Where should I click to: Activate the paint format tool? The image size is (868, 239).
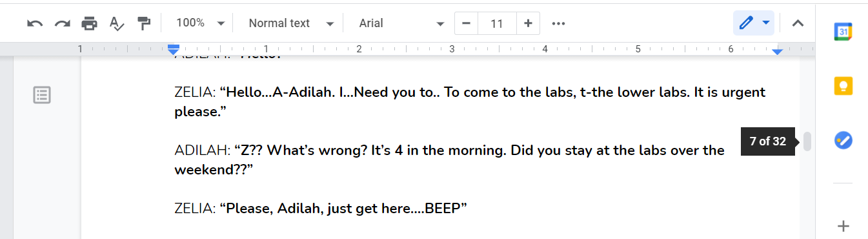(143, 23)
